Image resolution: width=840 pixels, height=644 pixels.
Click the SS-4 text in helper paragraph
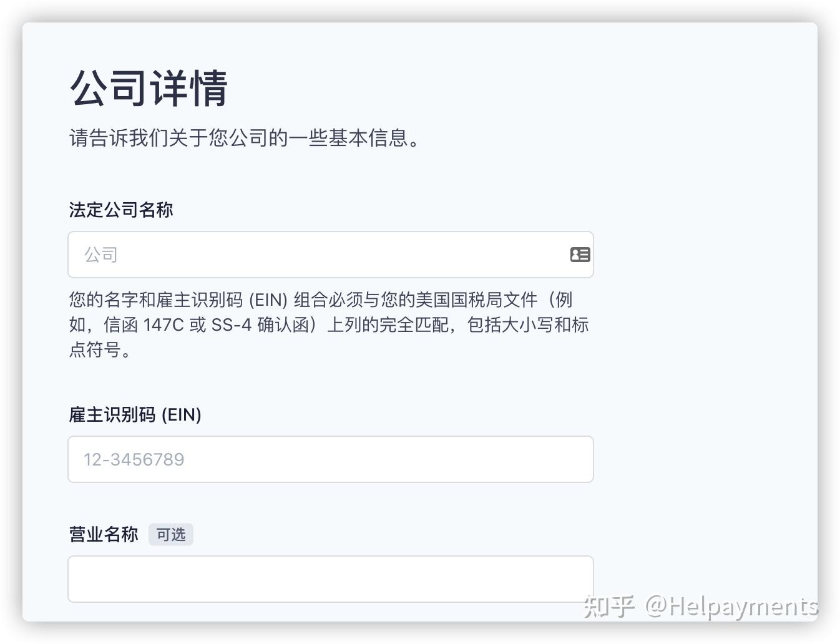[231, 325]
